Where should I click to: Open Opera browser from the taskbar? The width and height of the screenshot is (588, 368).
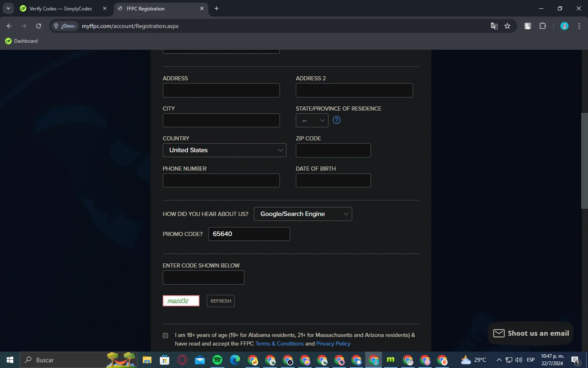click(x=182, y=360)
